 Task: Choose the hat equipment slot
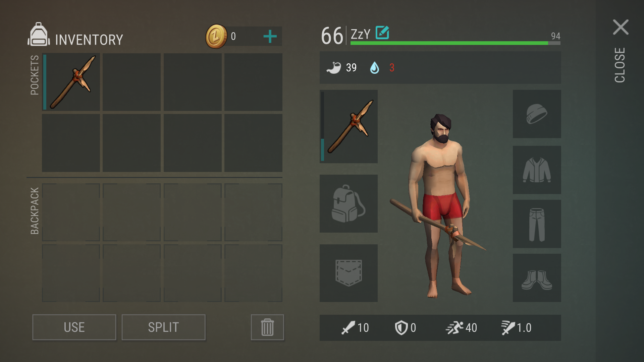[537, 114]
